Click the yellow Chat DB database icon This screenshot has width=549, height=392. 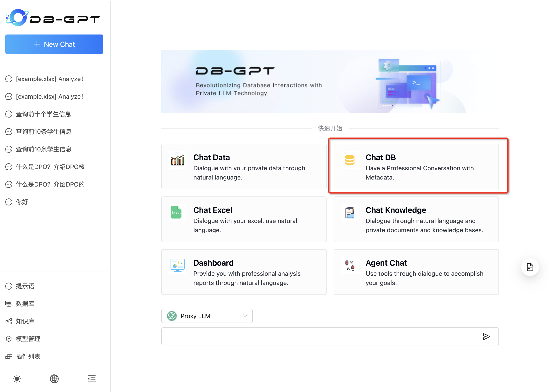tap(350, 160)
